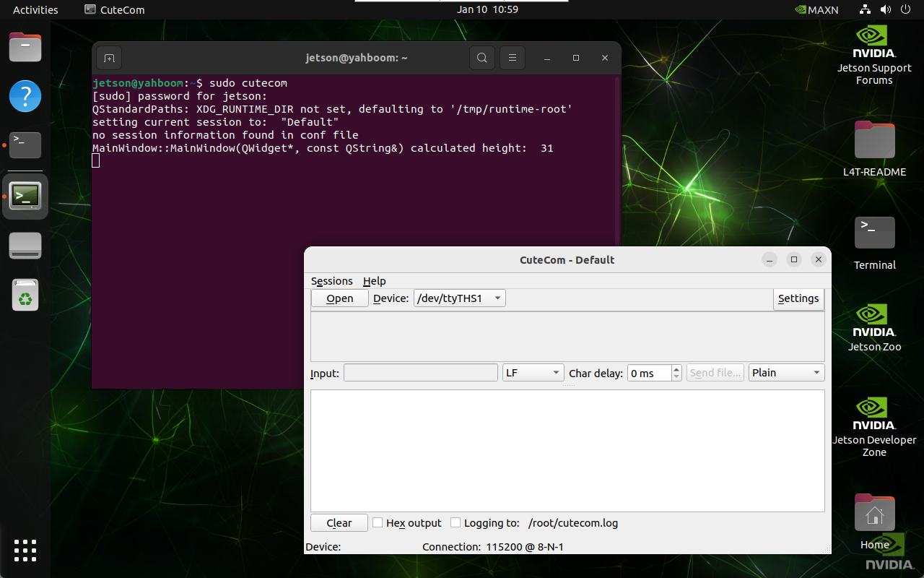
Task: Open the Jetson Support Forums desktop shortcut
Action: [874, 55]
